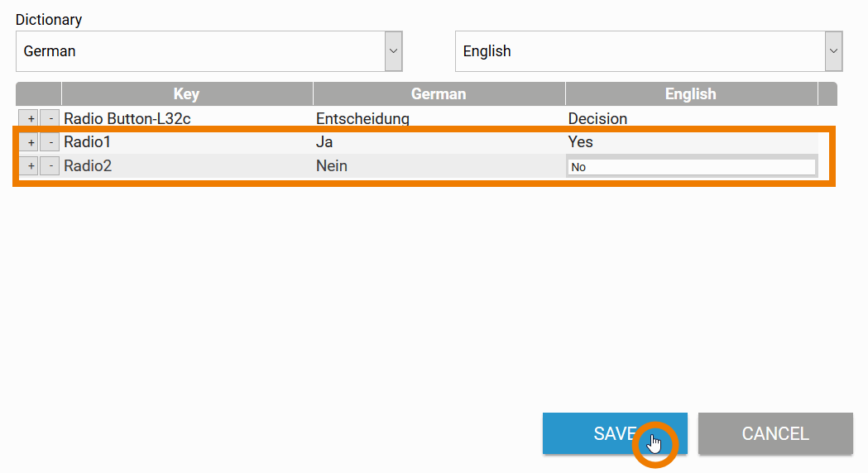This screenshot has height=473, width=868.
Task: Click the German column header
Action: click(439, 94)
